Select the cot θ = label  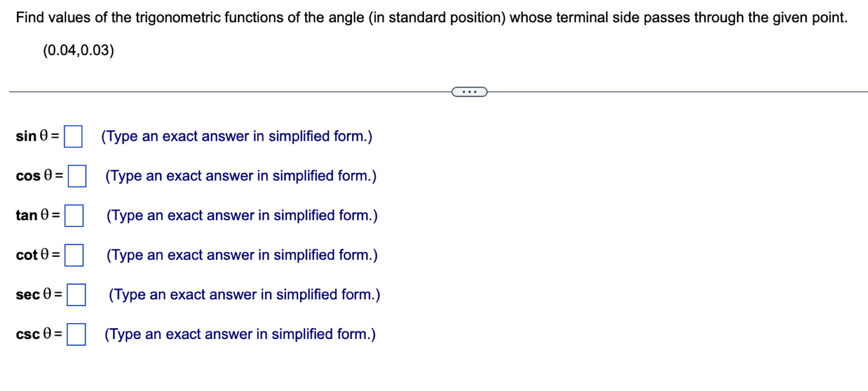click(38, 255)
